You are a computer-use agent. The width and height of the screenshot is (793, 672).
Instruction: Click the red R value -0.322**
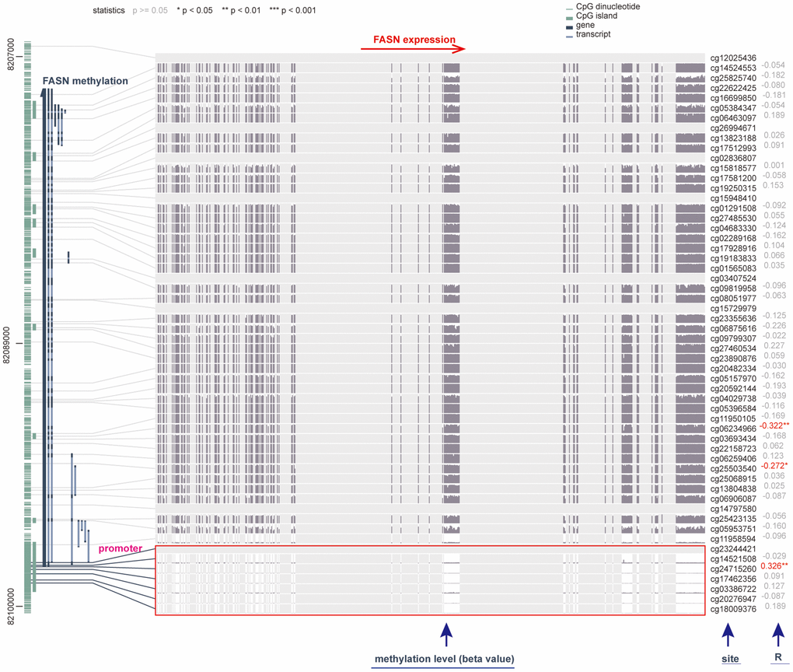click(774, 425)
